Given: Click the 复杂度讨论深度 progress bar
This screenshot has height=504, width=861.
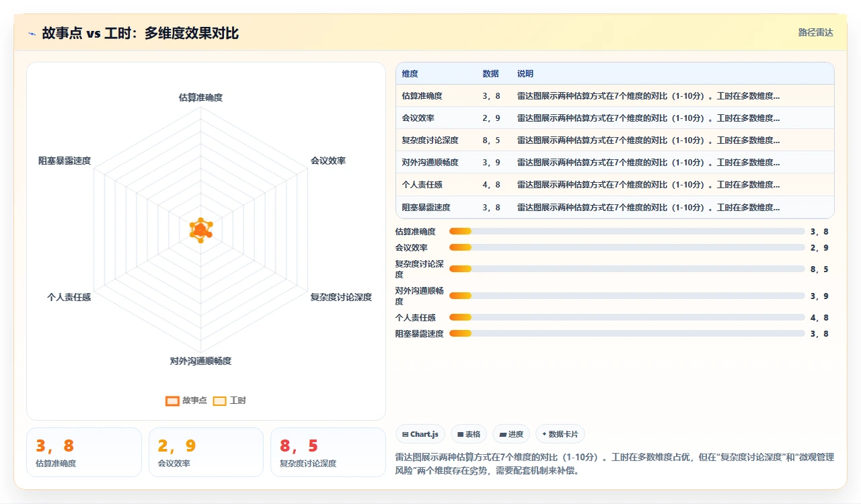Looking at the screenshot, I should point(627,269).
